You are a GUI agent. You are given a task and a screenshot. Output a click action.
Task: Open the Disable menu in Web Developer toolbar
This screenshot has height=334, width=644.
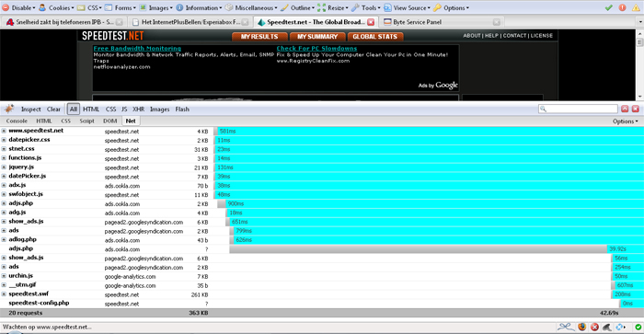tap(19, 7)
